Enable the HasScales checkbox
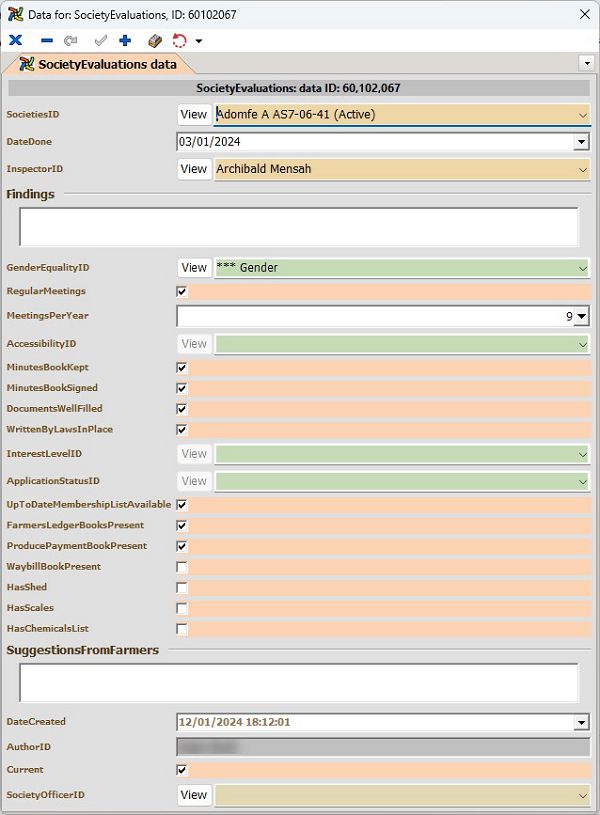 pos(182,609)
